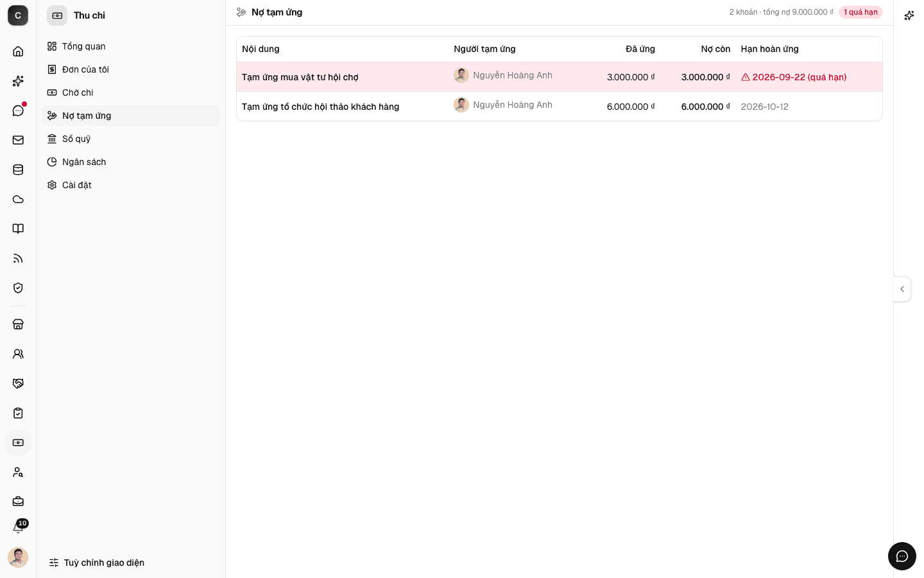Image resolution: width=924 pixels, height=578 pixels.
Task: Click Tuỳ chỉnh giao diện
Action: 97,563
